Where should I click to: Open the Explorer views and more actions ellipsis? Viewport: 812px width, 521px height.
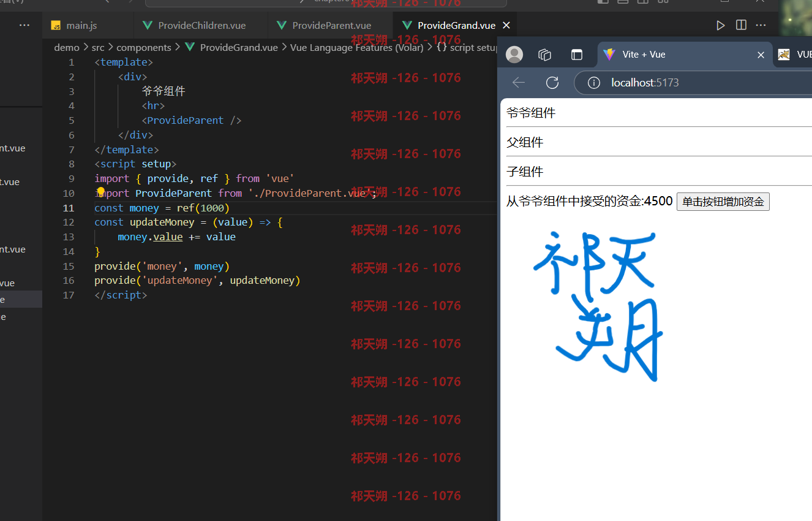pos(24,25)
